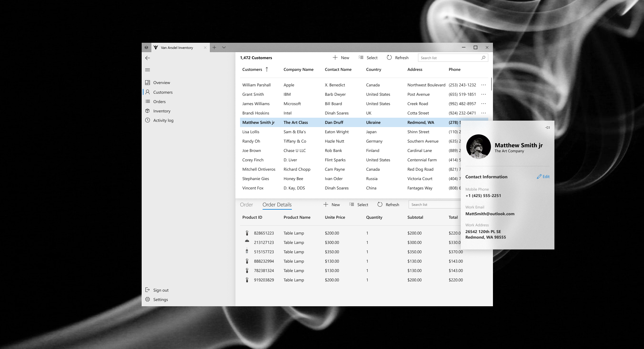The image size is (644, 349).
Task: Edit the contact information
Action: click(543, 177)
